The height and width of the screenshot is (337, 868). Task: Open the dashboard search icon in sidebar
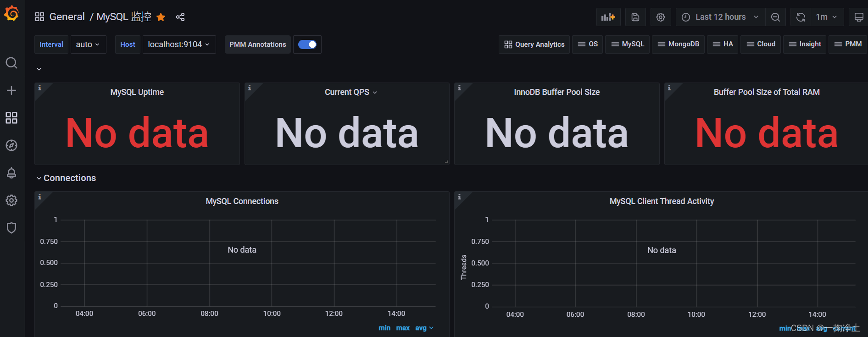click(11, 63)
